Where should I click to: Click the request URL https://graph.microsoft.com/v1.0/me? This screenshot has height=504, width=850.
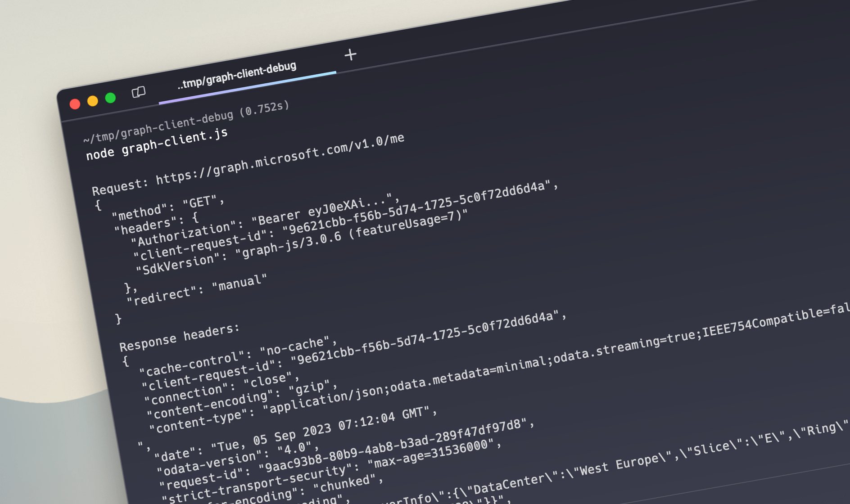[280, 159]
